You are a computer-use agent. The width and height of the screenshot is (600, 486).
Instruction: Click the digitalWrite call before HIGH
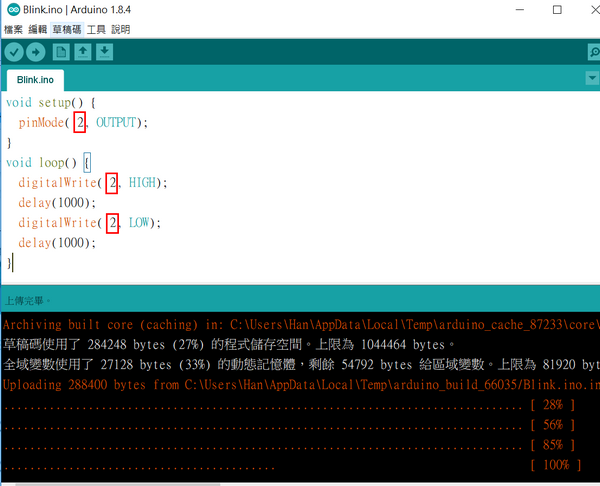(57, 183)
